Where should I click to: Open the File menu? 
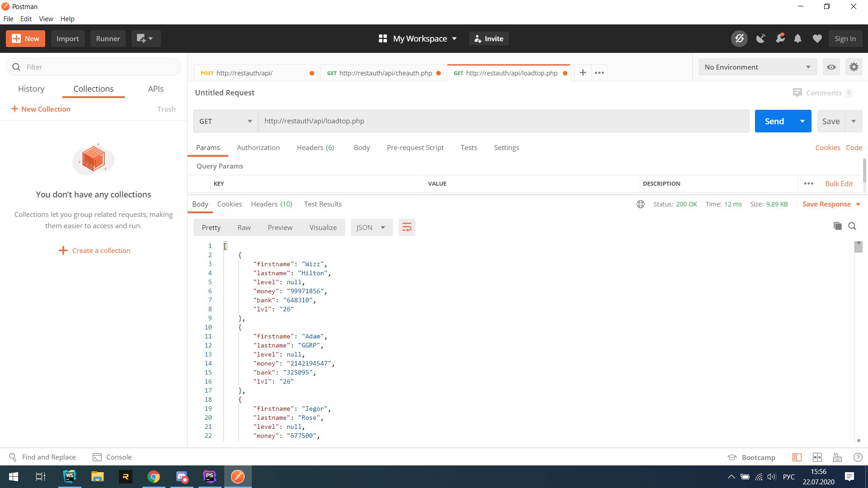click(8, 19)
